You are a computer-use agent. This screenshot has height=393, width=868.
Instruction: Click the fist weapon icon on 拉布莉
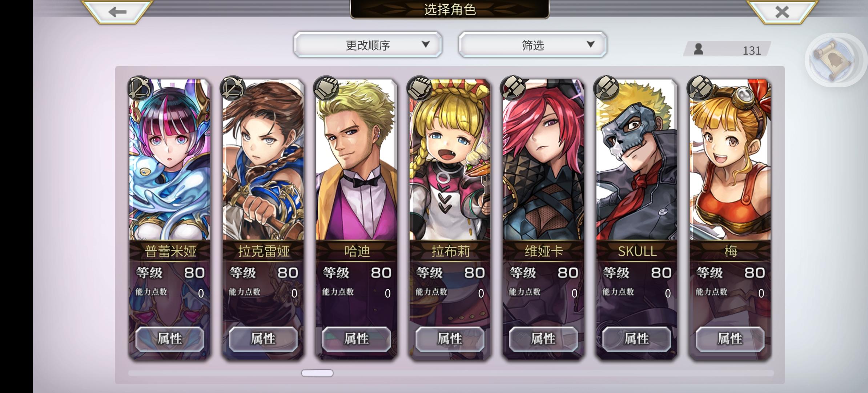419,88
